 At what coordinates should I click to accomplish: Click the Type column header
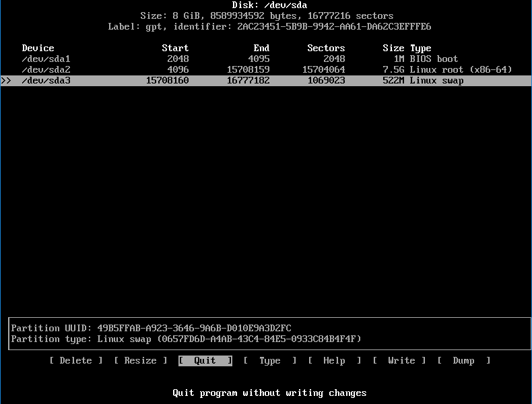pyautogui.click(x=421, y=48)
